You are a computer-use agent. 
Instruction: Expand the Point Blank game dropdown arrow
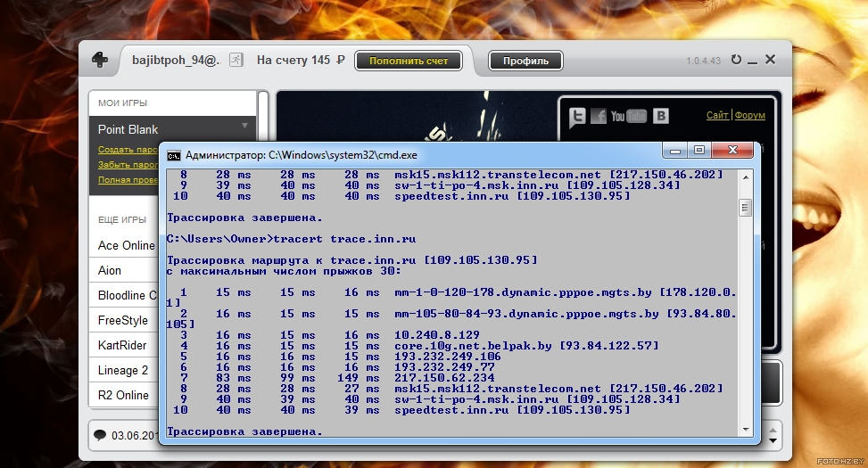[244, 126]
